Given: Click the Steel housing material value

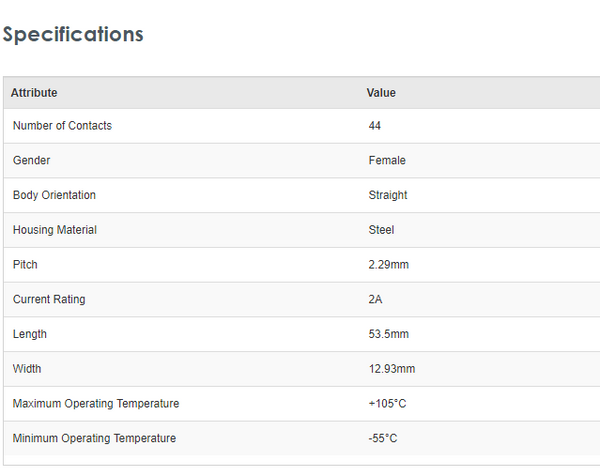Looking at the screenshot, I should click(381, 230).
